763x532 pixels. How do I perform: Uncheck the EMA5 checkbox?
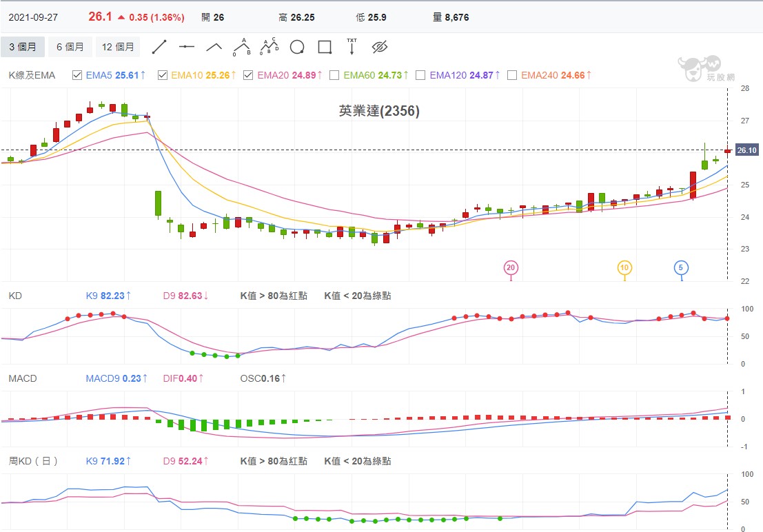coord(77,75)
